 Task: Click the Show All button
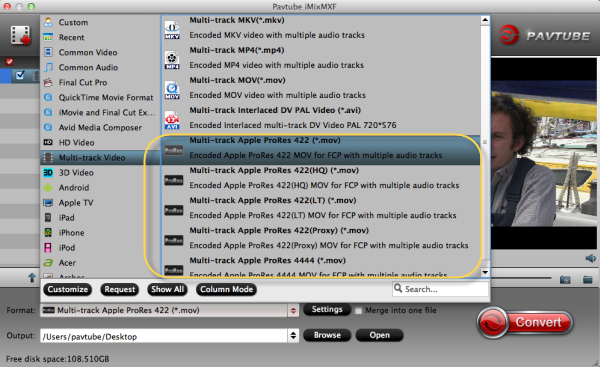pos(167,289)
